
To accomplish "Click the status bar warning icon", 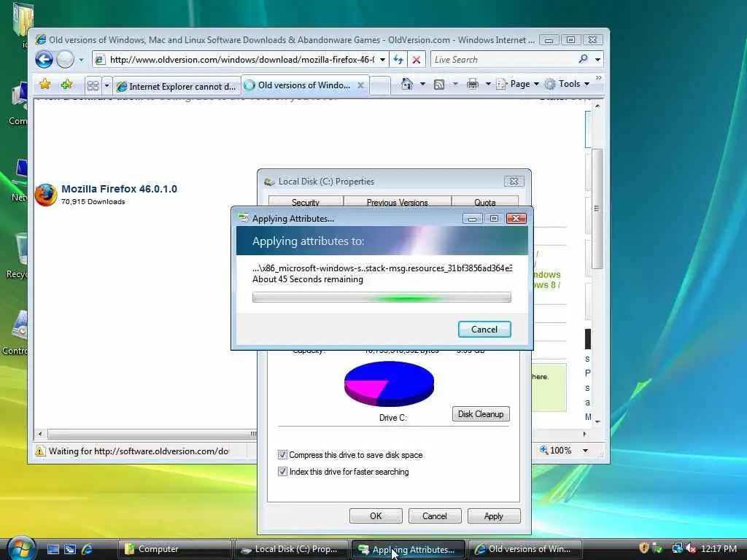I will [x=40, y=451].
